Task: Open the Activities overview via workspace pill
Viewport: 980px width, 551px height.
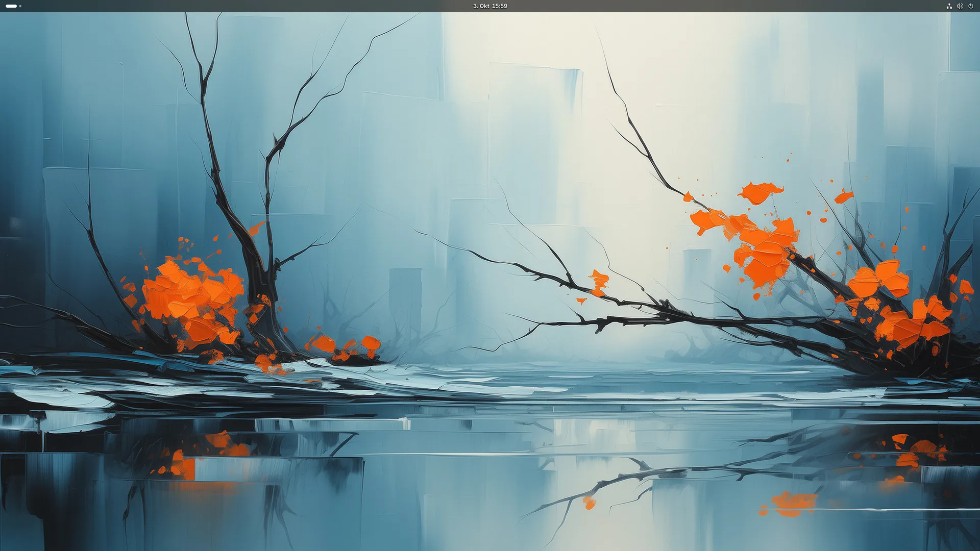Action: click(11, 6)
